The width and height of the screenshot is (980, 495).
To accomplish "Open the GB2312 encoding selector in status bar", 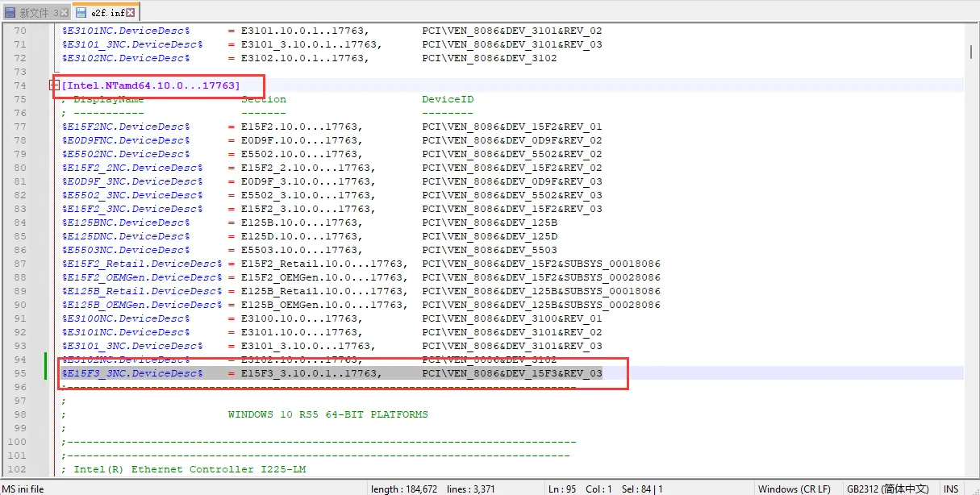I will pyautogui.click(x=887, y=489).
